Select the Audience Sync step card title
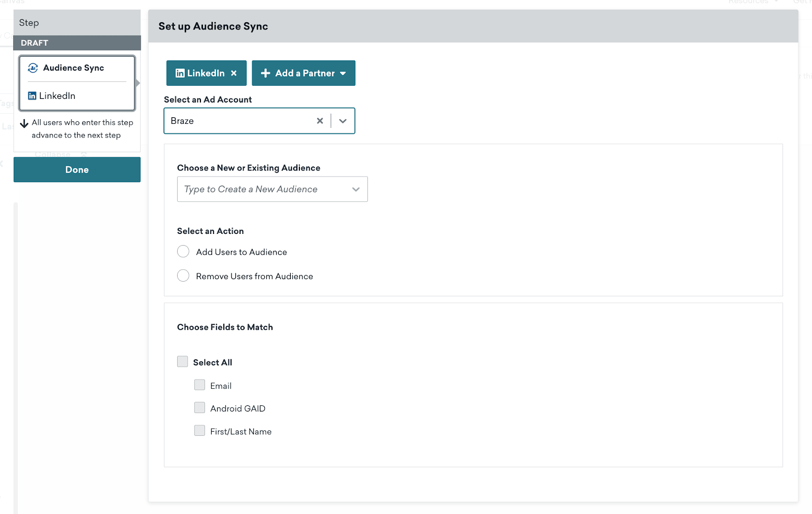Viewport: 812px width, 514px height. point(74,68)
